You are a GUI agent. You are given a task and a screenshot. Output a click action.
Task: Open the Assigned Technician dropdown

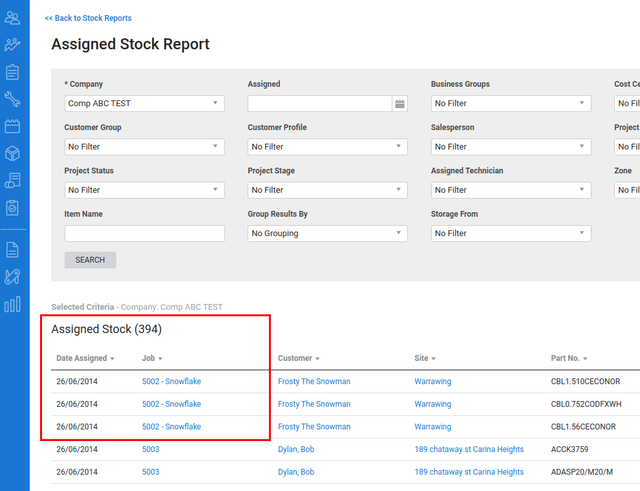(x=511, y=190)
